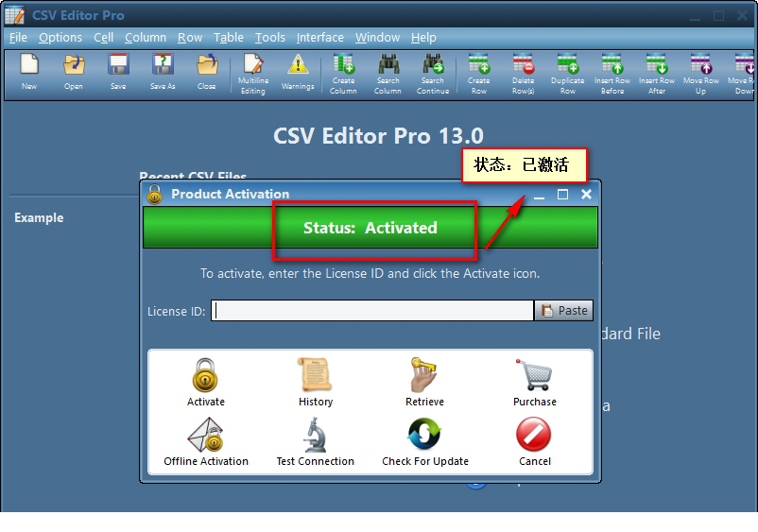Click the Paste button beside License ID
This screenshot has height=532, width=758.
[x=563, y=310]
